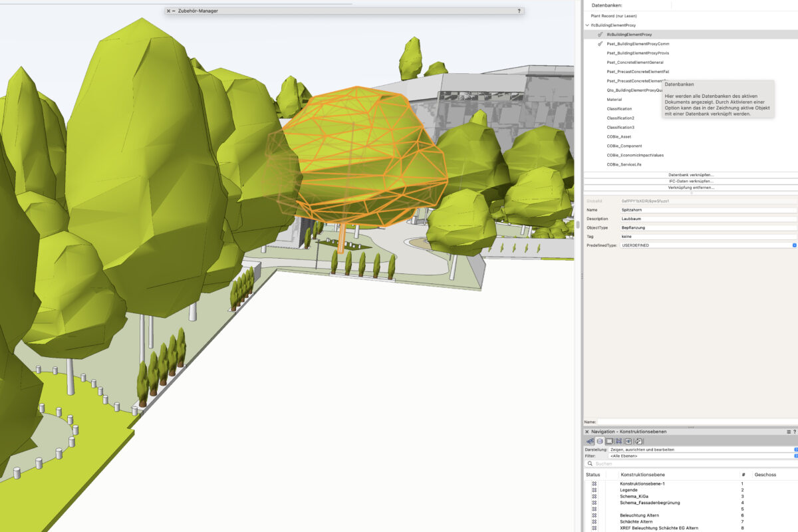This screenshot has width=798, height=532.
Task: Open the Navigation palette hamburger menu
Action: [x=788, y=432]
